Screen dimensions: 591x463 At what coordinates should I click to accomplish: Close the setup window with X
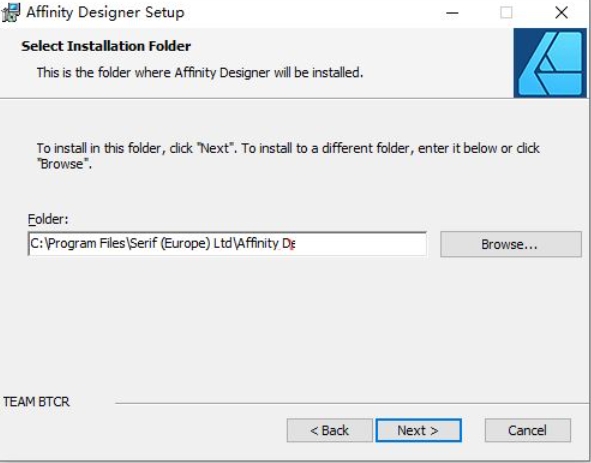(561, 13)
